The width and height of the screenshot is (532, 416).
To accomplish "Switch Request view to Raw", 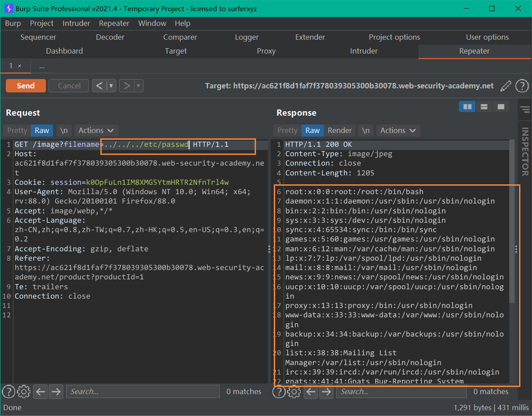I will [42, 130].
